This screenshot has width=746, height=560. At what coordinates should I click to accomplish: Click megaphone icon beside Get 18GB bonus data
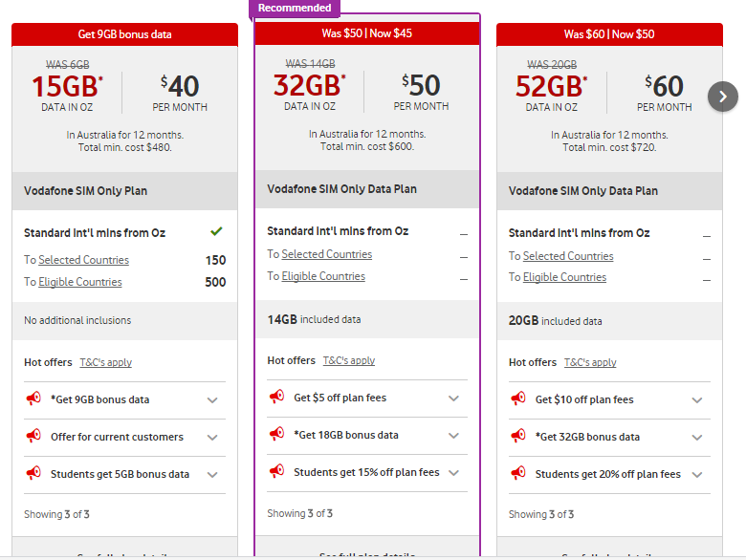point(277,434)
